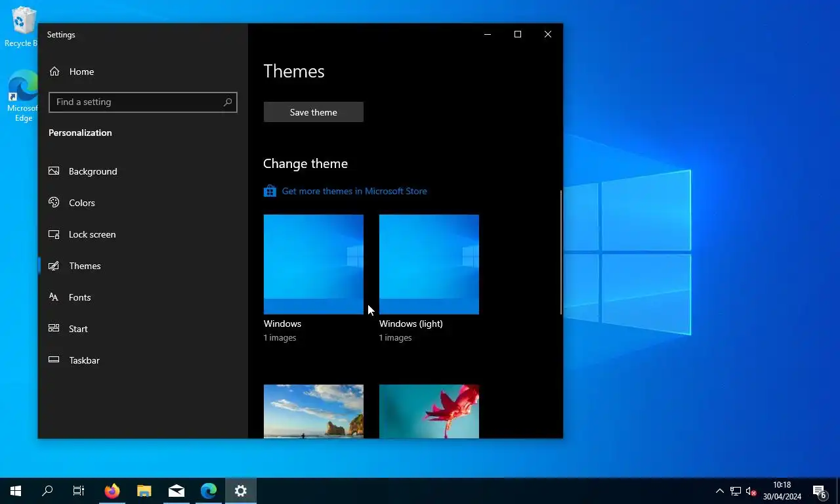Click the Settings gear on the taskbar
Viewport: 840px width, 504px height.
click(x=241, y=491)
